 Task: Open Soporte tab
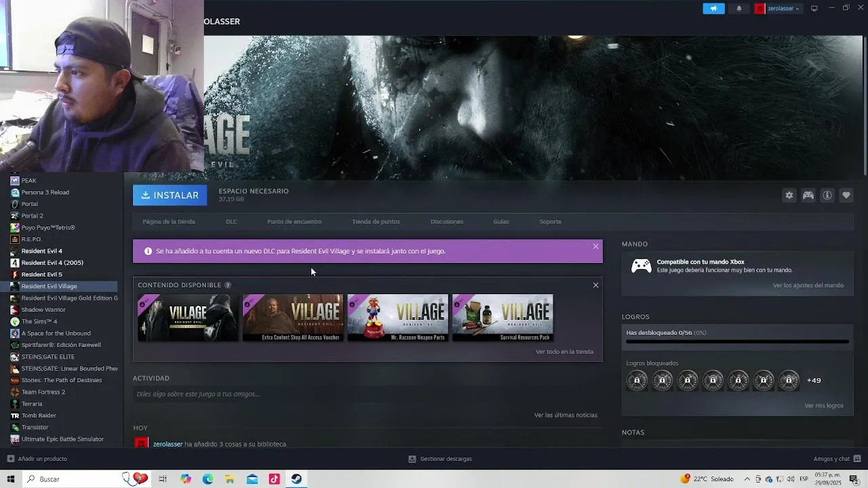(x=550, y=222)
